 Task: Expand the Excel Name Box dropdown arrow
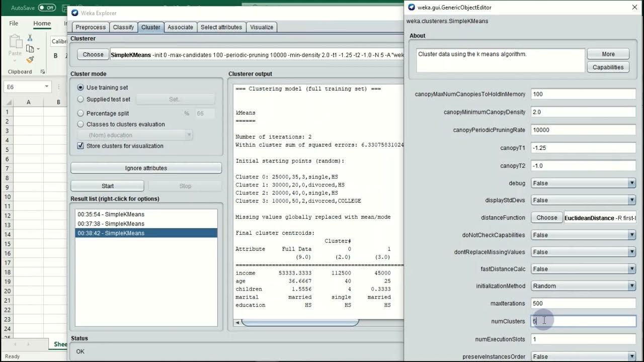click(46, 86)
